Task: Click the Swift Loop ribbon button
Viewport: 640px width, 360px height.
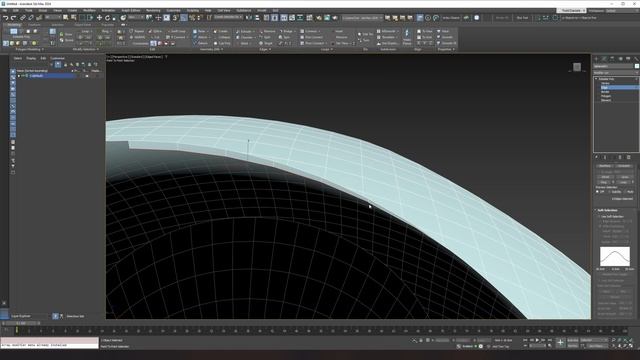Action: pos(176,31)
